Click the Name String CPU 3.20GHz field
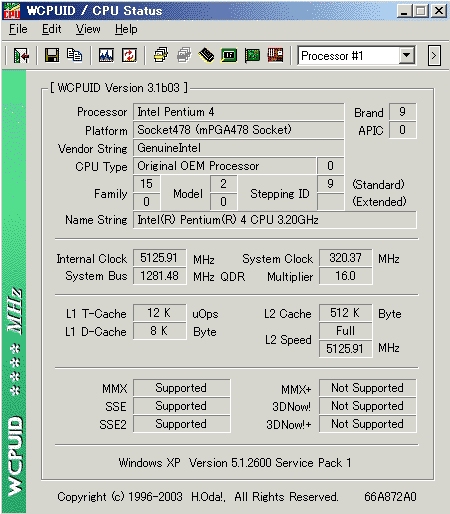The height and width of the screenshot is (514, 450). [275, 220]
